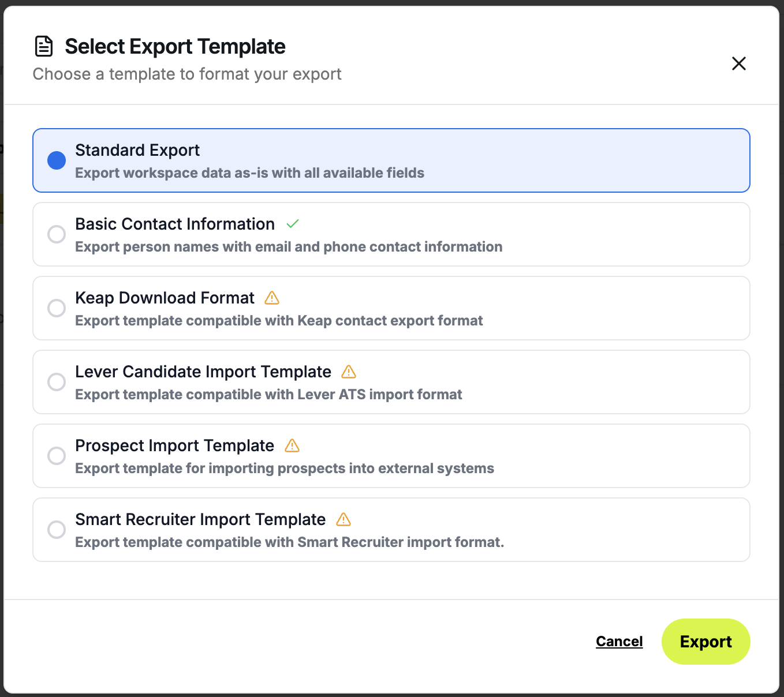Image resolution: width=784 pixels, height=697 pixels.
Task: Click the green checkmark beside Basic Contact Information
Action: 293,223
